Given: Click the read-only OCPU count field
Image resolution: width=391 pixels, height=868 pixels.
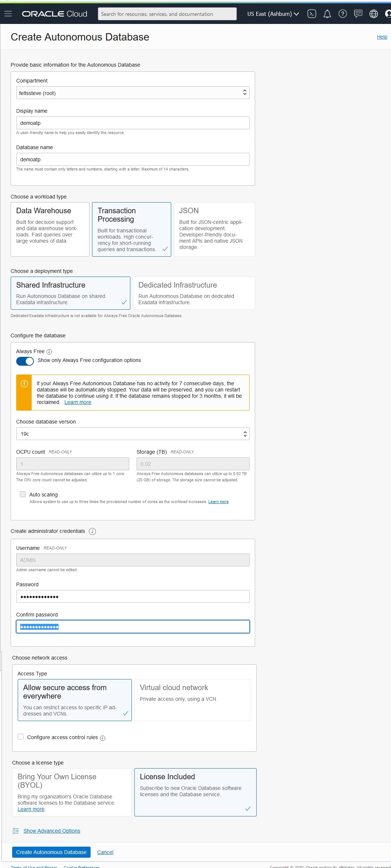Looking at the screenshot, I should [73, 464].
